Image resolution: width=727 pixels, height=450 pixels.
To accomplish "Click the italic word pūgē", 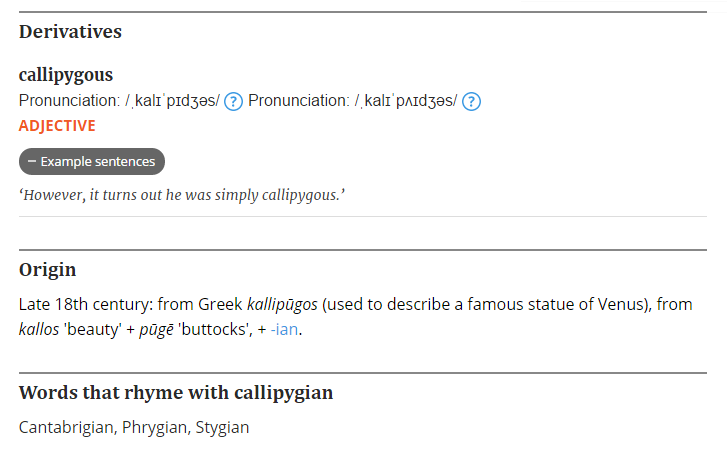I will pyautogui.click(x=158, y=329).
